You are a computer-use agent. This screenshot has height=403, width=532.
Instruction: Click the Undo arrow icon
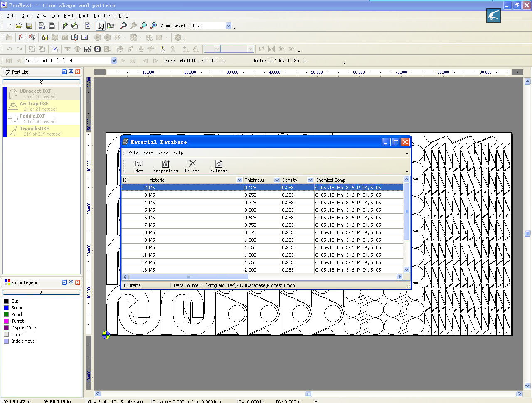[9, 49]
